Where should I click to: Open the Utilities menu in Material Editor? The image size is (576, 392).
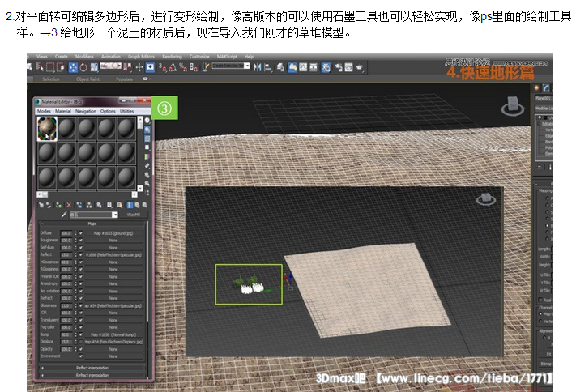point(126,111)
